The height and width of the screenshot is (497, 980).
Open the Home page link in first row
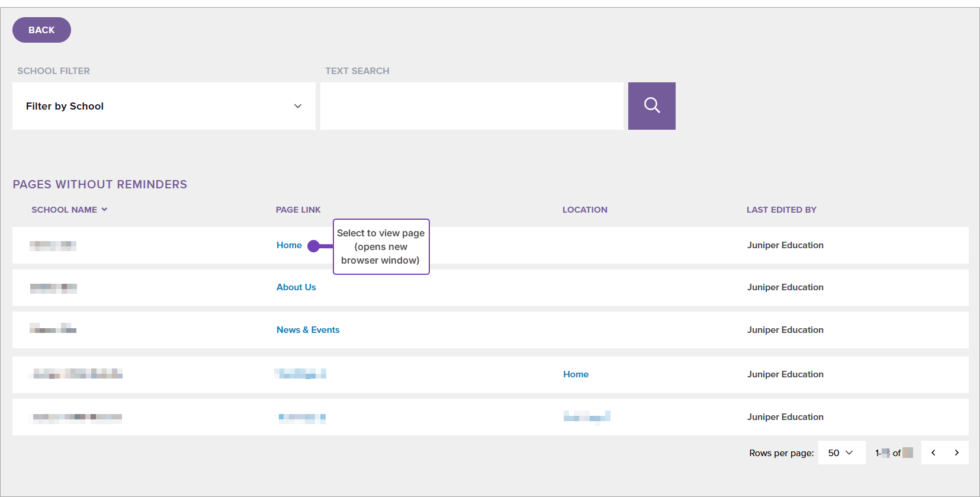click(289, 245)
